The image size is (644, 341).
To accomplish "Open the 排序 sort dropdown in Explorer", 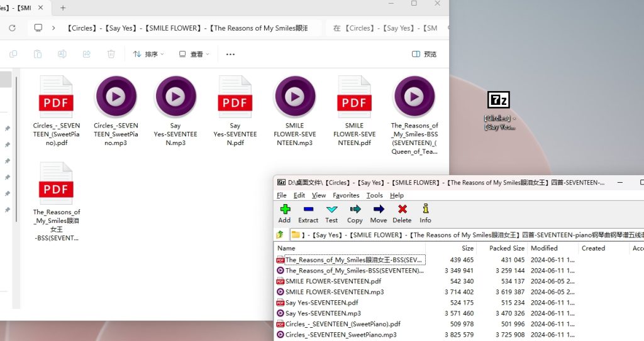I will pyautogui.click(x=148, y=54).
